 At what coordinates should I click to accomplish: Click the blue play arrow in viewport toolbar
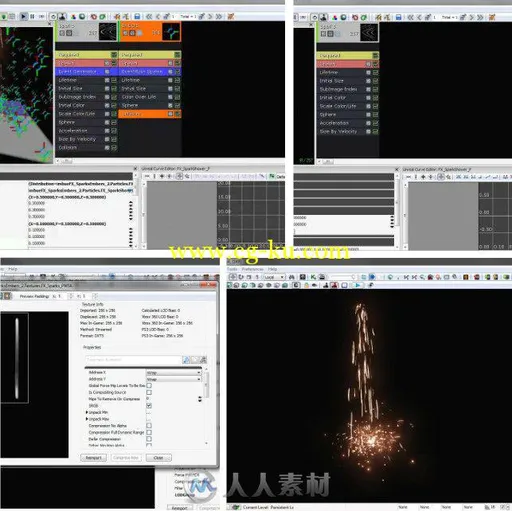pos(357,285)
